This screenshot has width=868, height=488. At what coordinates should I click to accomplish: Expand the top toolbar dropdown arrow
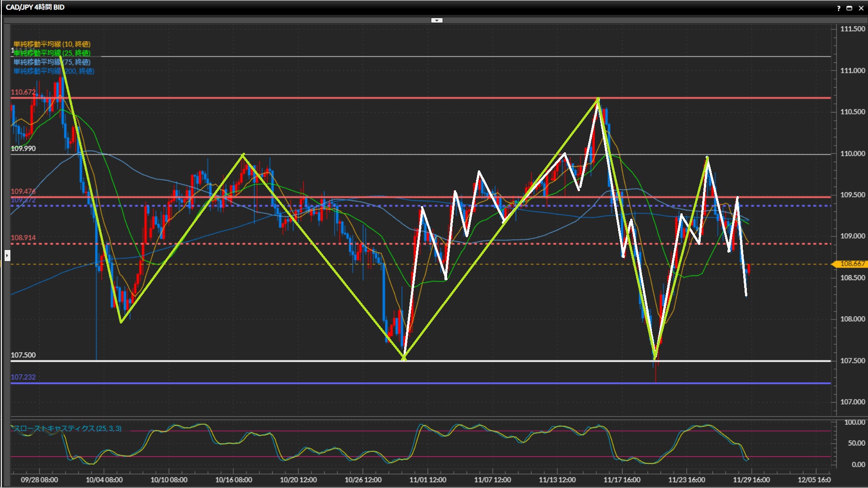pyautogui.click(x=437, y=20)
